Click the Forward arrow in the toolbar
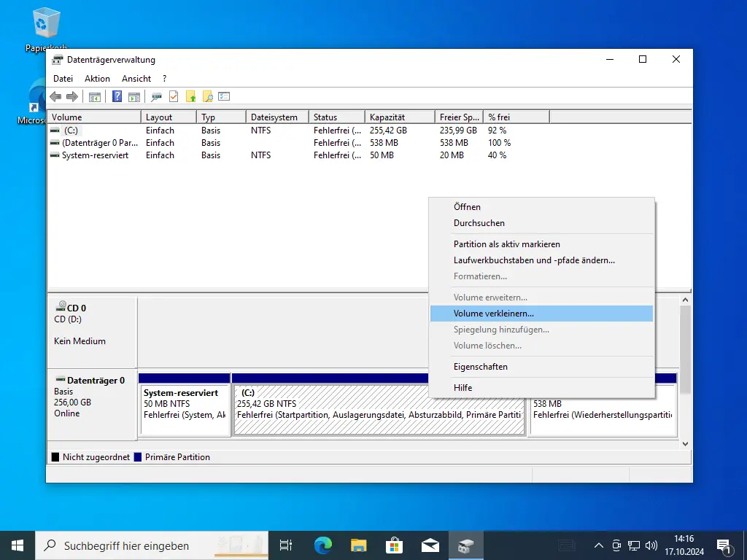Viewport: 747px width, 560px height. pos(71,96)
